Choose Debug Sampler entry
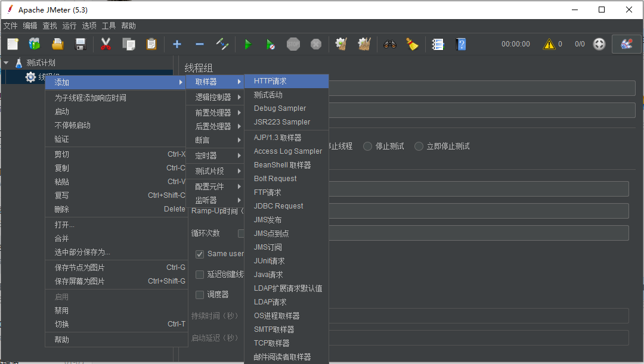644x364 pixels. (x=286, y=108)
